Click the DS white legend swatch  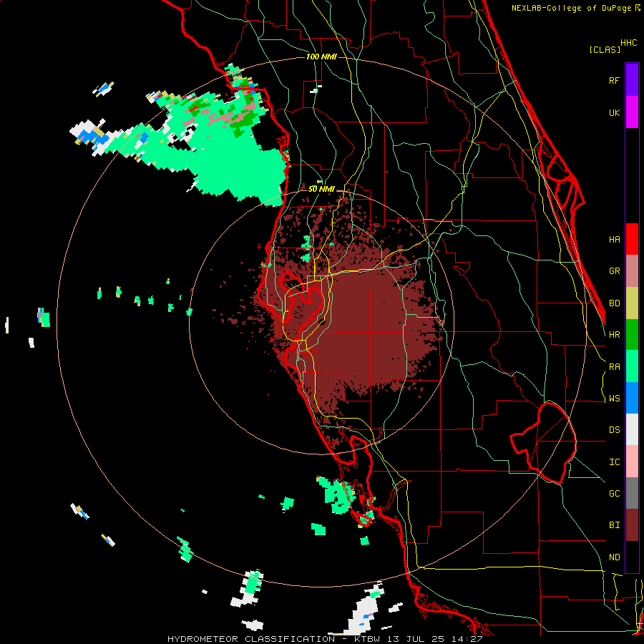point(632,429)
